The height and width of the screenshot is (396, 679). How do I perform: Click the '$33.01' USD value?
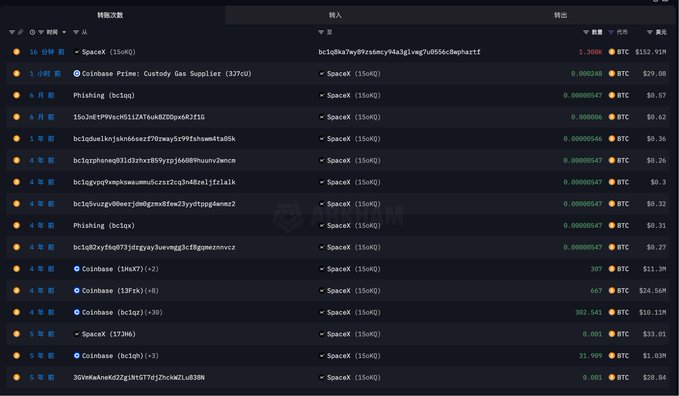click(654, 334)
